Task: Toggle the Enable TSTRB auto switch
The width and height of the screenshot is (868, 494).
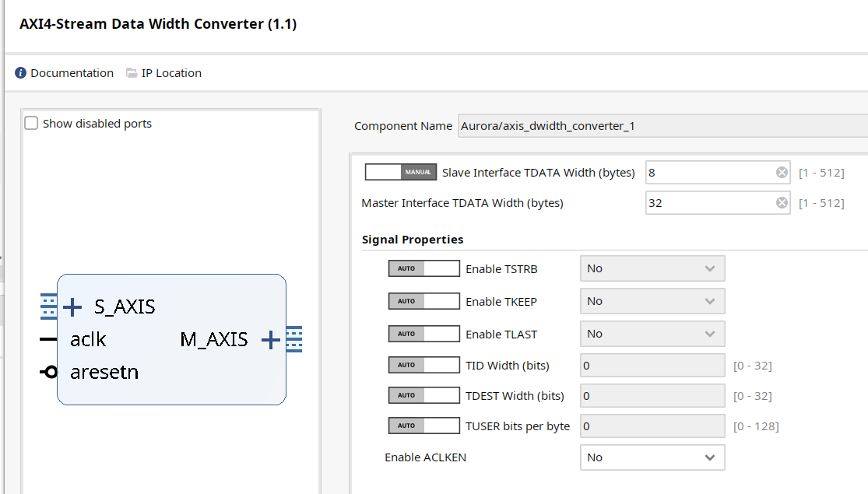Action: pos(424,268)
